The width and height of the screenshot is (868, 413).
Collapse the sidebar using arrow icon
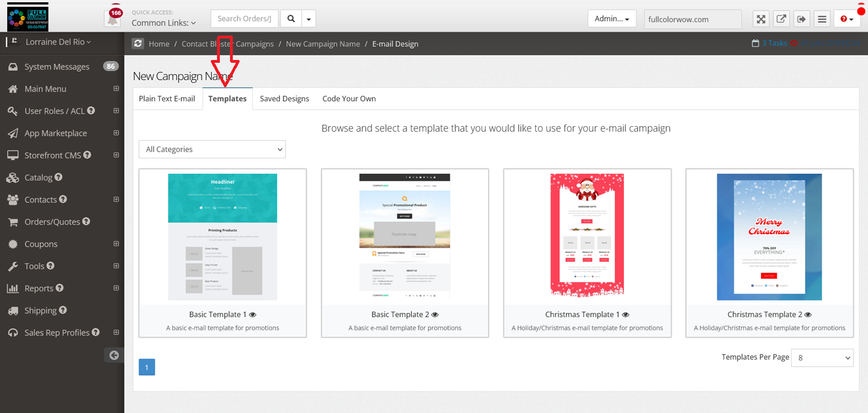tap(114, 355)
